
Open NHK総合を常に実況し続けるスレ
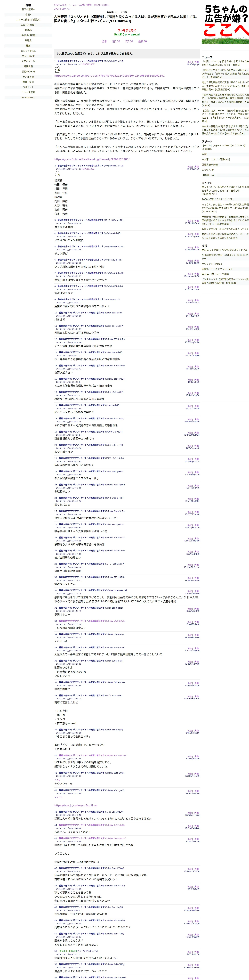[x=225, y=257]
